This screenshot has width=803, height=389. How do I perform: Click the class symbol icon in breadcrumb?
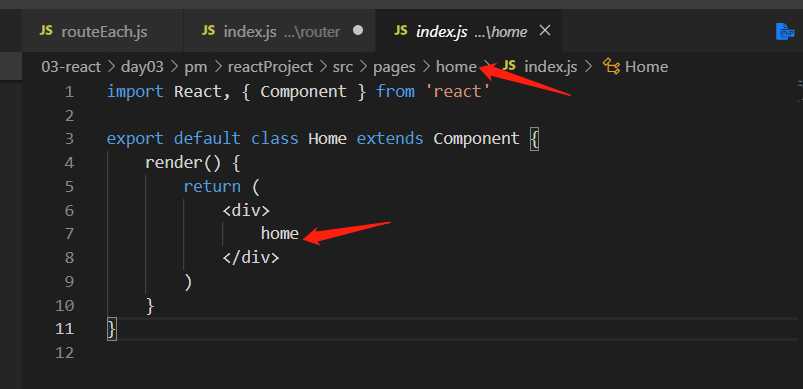[x=611, y=67]
